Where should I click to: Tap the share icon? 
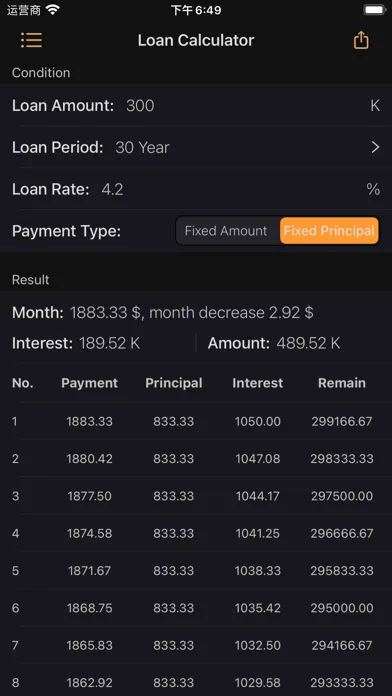coord(361,40)
